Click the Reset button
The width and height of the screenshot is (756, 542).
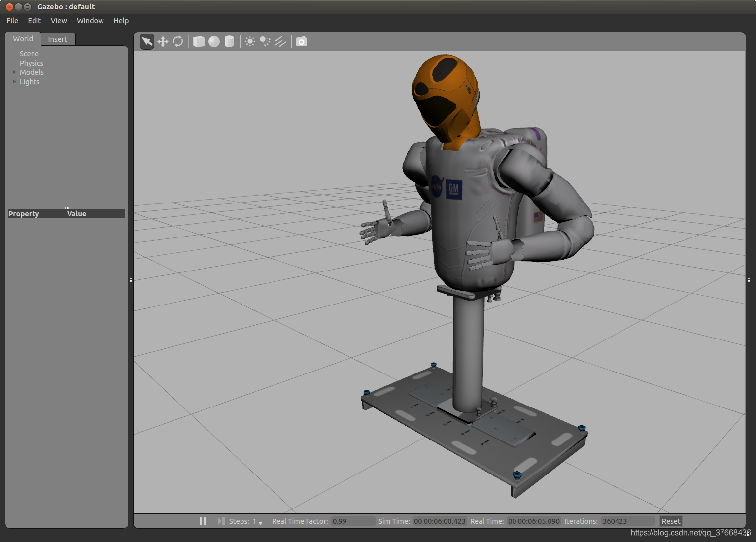pos(671,521)
